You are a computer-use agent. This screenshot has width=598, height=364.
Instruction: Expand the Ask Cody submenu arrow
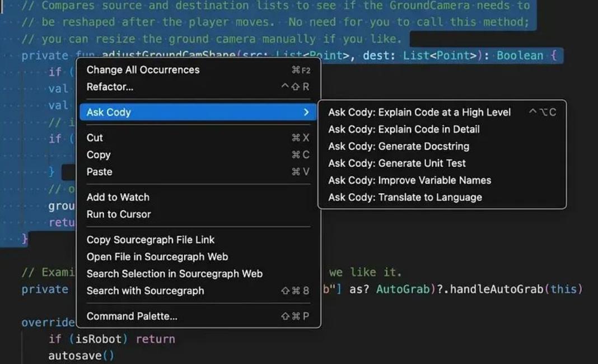pyautogui.click(x=306, y=112)
